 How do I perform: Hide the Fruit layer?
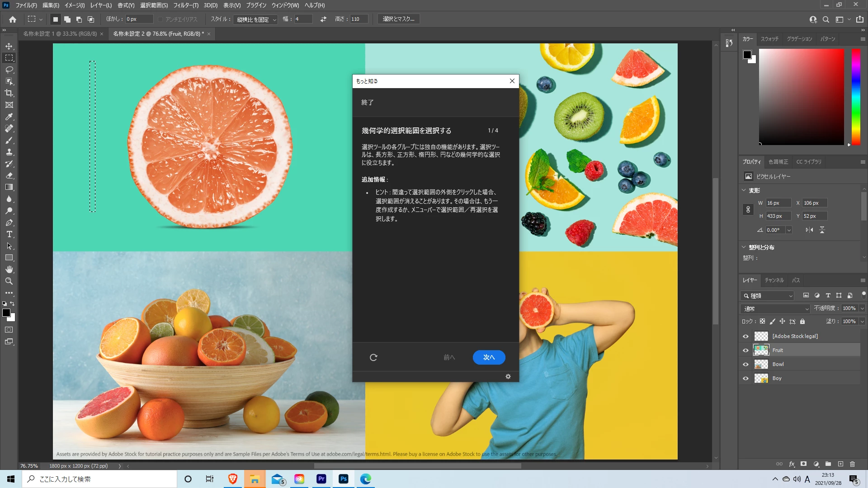pyautogui.click(x=745, y=350)
